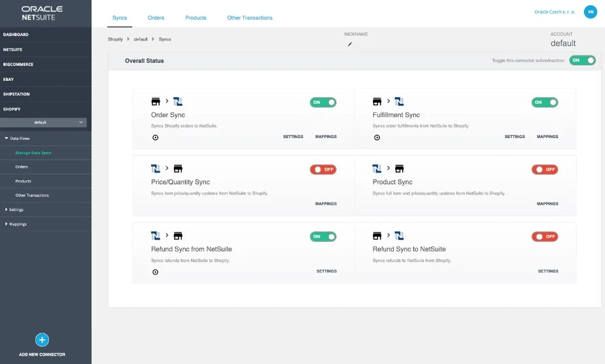Enable the Price/Quantity Sync toggle
The height and width of the screenshot is (364, 605).
(x=323, y=169)
